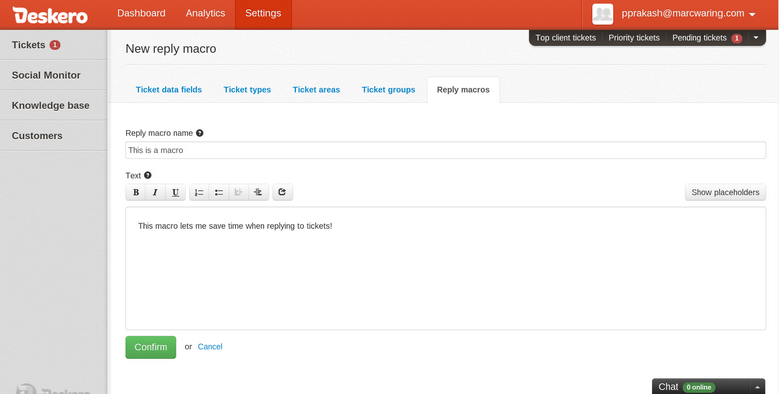Click the 0 online status badge
This screenshot has width=779, height=397.
(699, 387)
